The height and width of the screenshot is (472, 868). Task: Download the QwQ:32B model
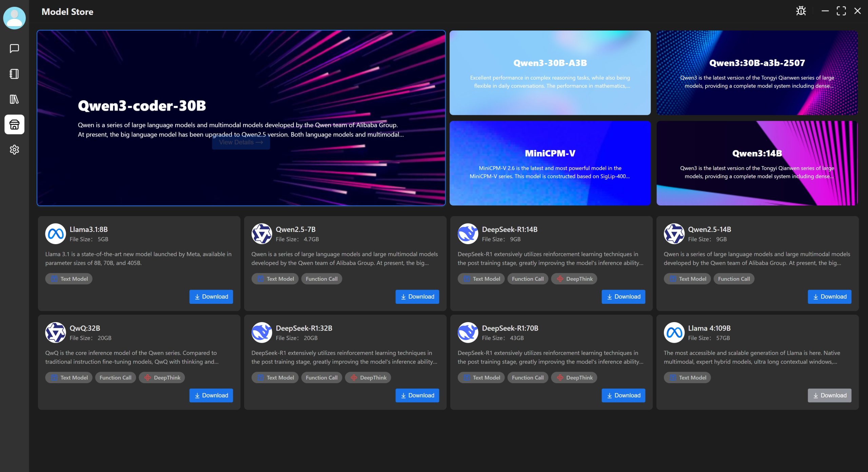pos(211,395)
